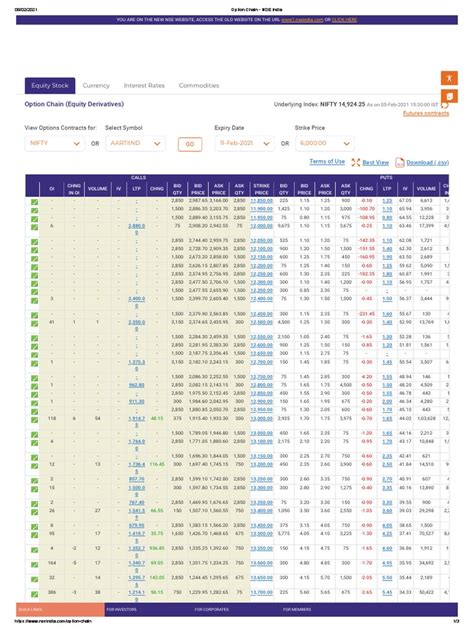Image resolution: width=474 pixels, height=632 pixels.
Task: Click the CLICK HERE banner link
Action: (x=344, y=20)
